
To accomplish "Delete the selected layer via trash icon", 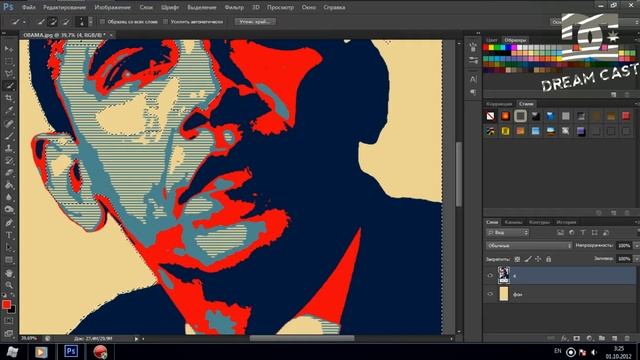I will pos(627,338).
